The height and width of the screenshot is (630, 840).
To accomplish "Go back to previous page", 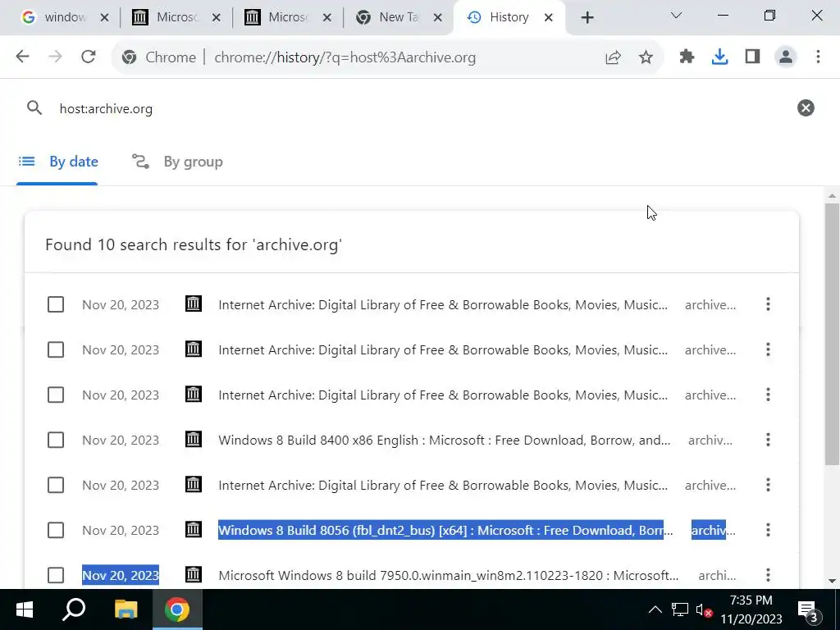I will click(x=22, y=57).
